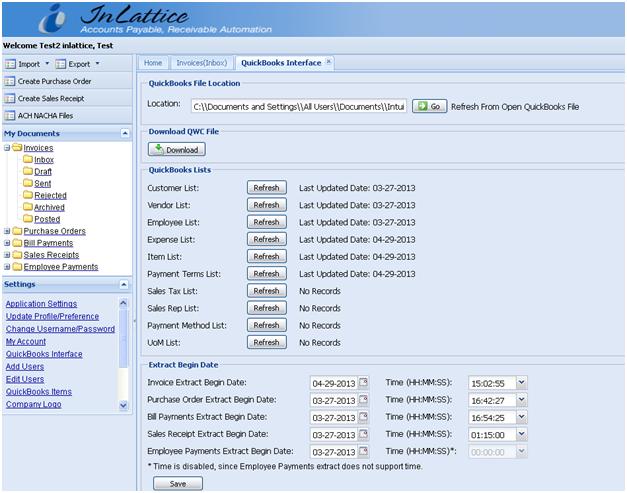Image resolution: width=627 pixels, height=493 pixels.
Task: Open calendar for Sales Receipt Extract date
Action: tap(364, 434)
